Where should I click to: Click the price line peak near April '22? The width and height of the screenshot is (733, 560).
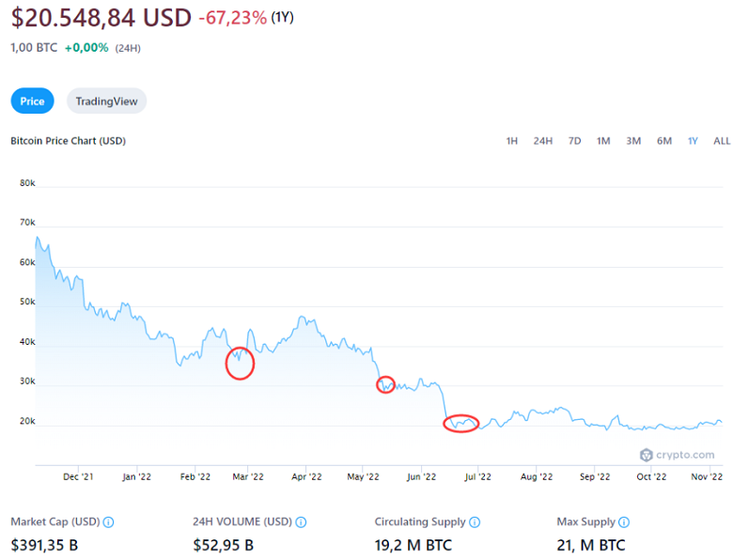tap(302, 317)
